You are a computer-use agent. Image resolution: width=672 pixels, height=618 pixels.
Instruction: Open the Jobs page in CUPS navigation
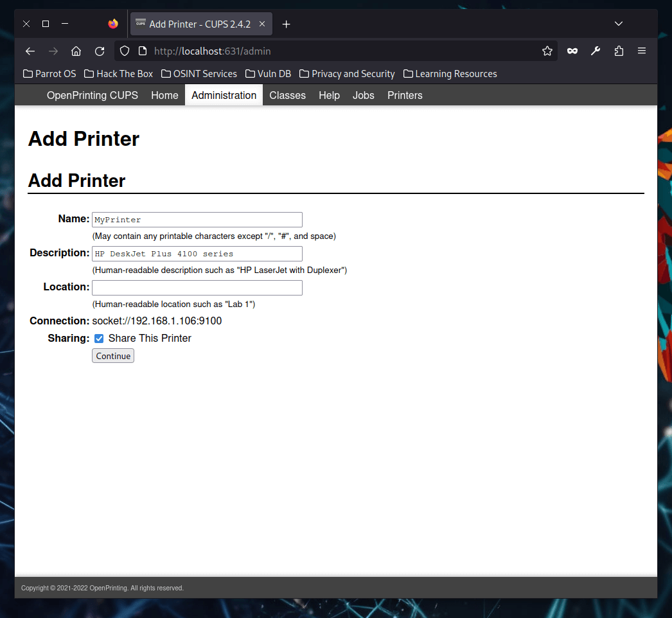pyautogui.click(x=363, y=95)
